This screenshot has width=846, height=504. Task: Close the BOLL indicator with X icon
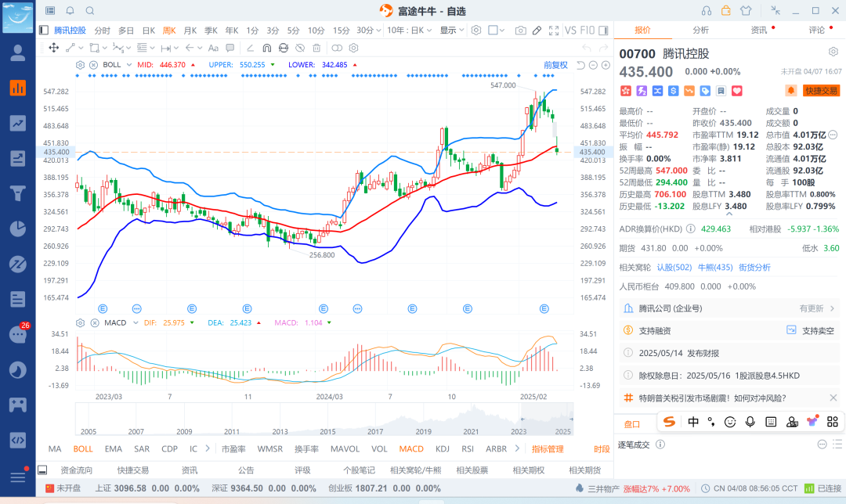click(x=93, y=64)
